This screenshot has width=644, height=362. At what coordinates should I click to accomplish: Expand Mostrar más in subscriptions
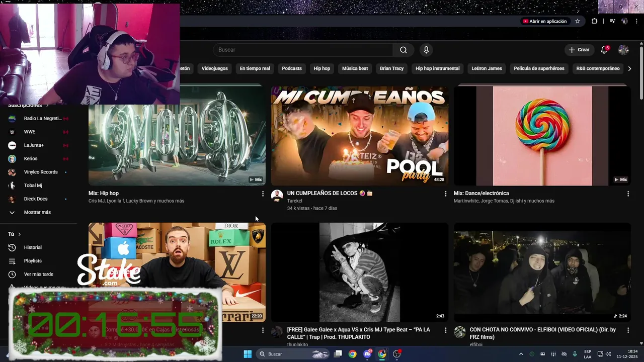[x=37, y=212]
